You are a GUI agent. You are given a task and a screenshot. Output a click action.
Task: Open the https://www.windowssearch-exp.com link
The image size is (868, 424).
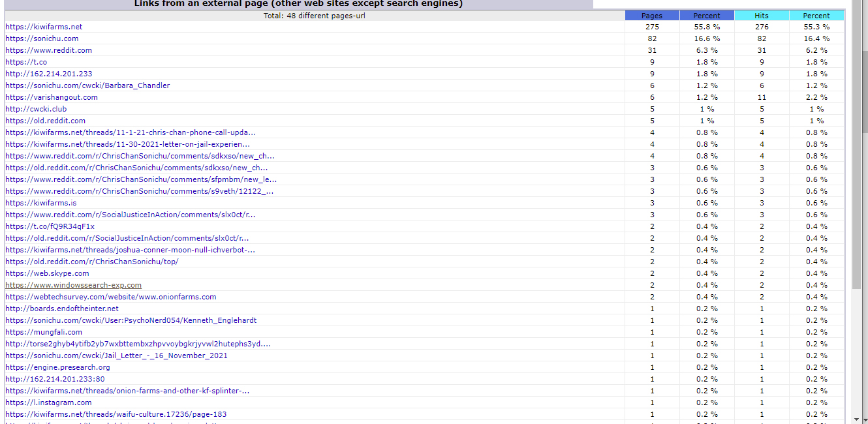pos(73,285)
